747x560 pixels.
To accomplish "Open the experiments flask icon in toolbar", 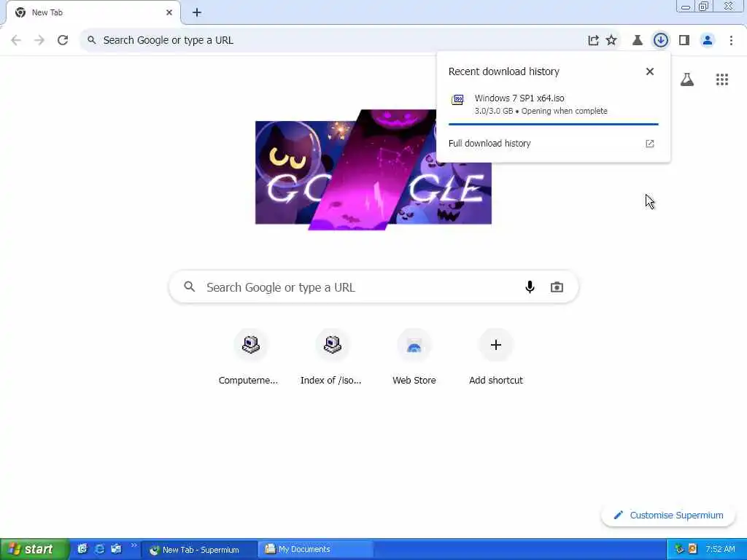I will click(638, 41).
